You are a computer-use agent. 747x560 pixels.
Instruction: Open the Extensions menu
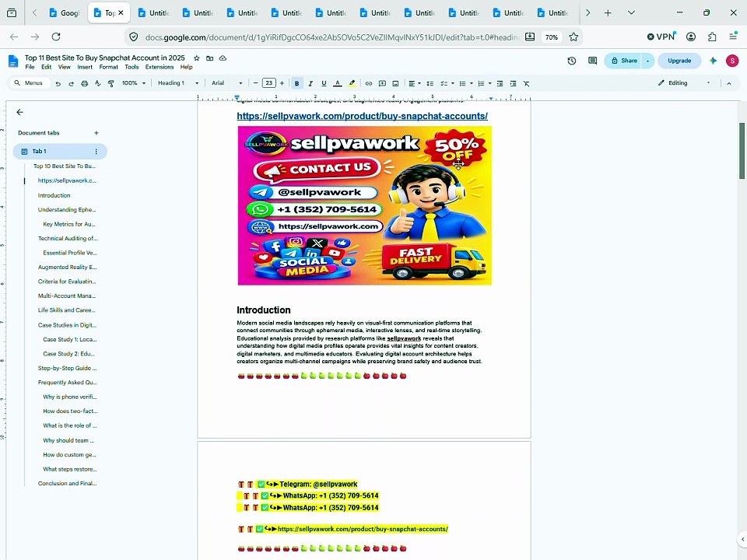[160, 67]
